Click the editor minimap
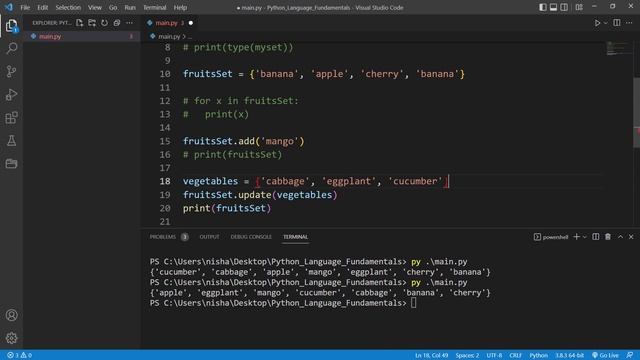640x360 pixels. click(x=618, y=48)
